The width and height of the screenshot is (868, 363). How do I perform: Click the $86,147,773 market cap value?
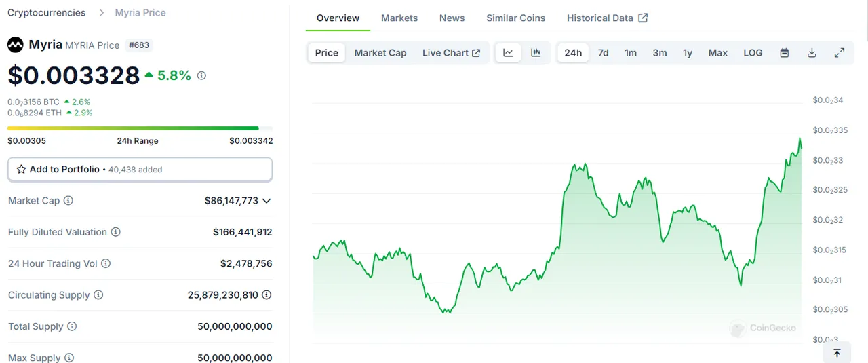(x=231, y=201)
